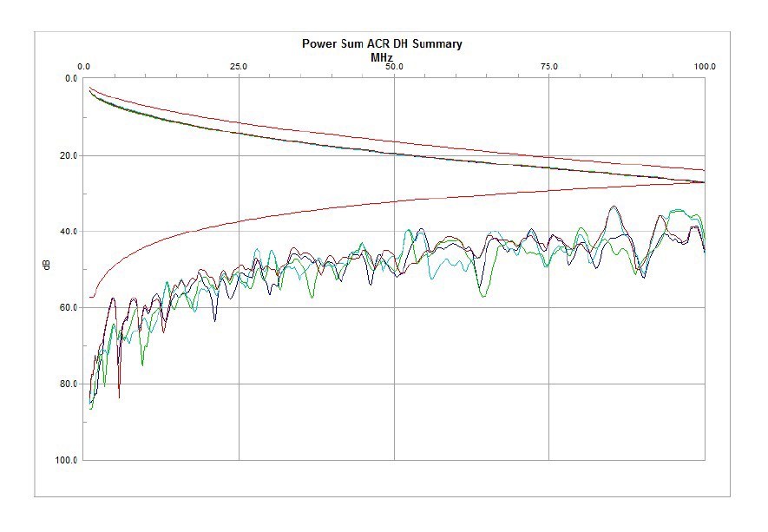
Task: Click the grid intersection of 50.0 MHz and 60.0 dB
Action: coord(395,308)
